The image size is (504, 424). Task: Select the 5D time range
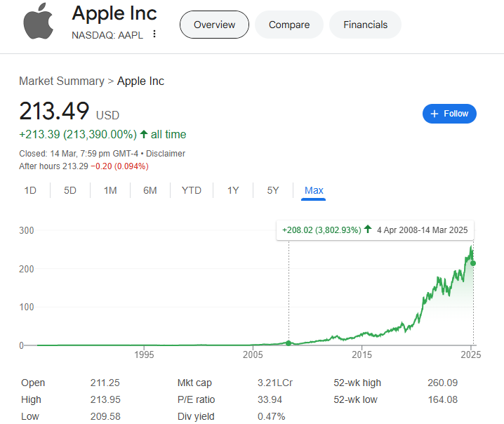click(70, 190)
